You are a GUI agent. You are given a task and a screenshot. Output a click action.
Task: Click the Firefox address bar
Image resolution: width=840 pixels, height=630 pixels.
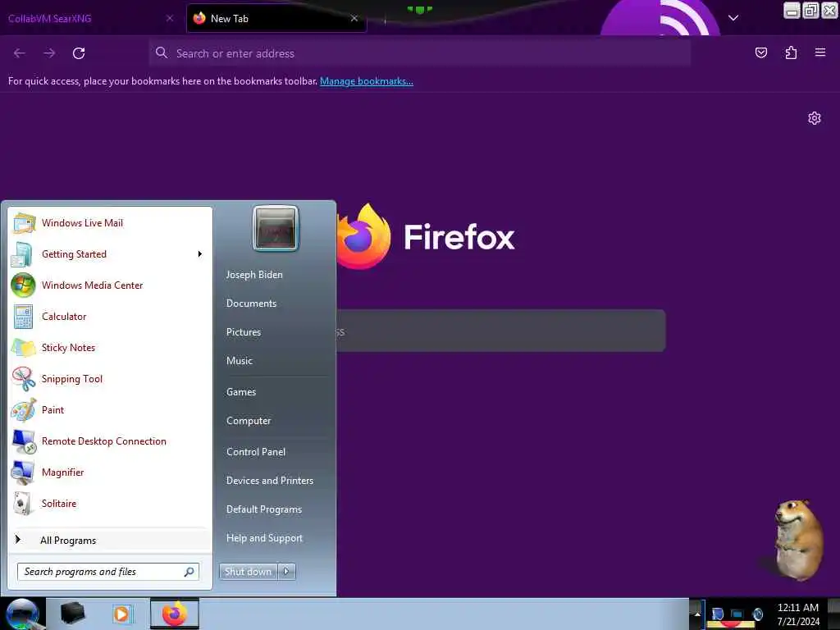(419, 53)
